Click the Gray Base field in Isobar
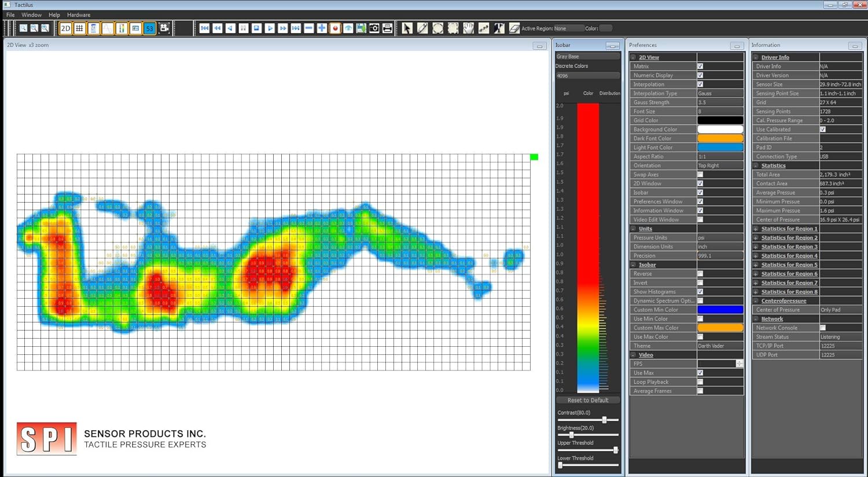The image size is (868, 477). pos(587,57)
